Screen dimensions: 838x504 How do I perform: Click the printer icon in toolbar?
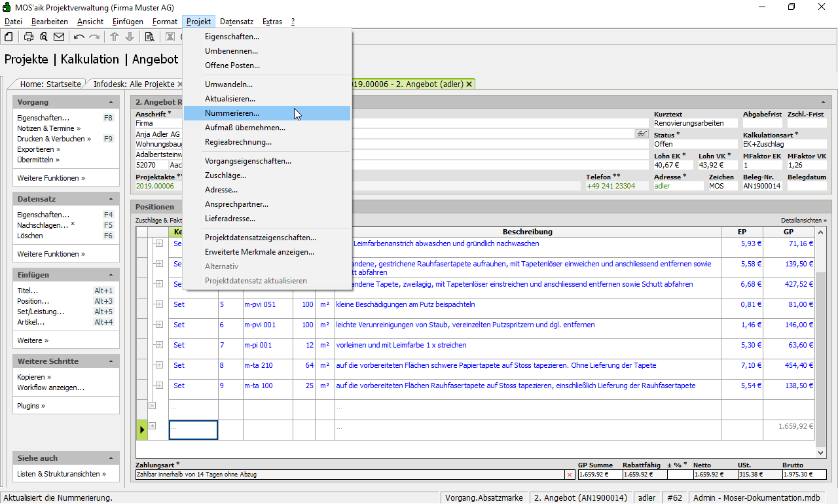[29, 37]
